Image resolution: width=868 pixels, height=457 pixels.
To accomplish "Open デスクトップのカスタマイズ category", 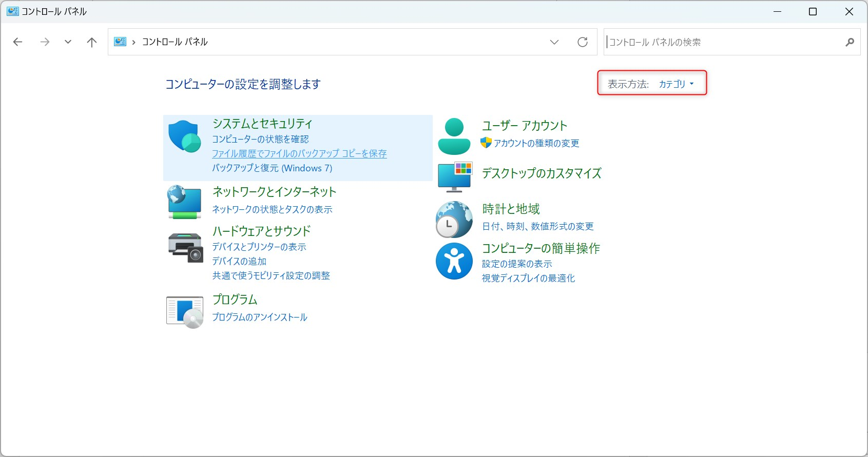I will click(x=542, y=173).
